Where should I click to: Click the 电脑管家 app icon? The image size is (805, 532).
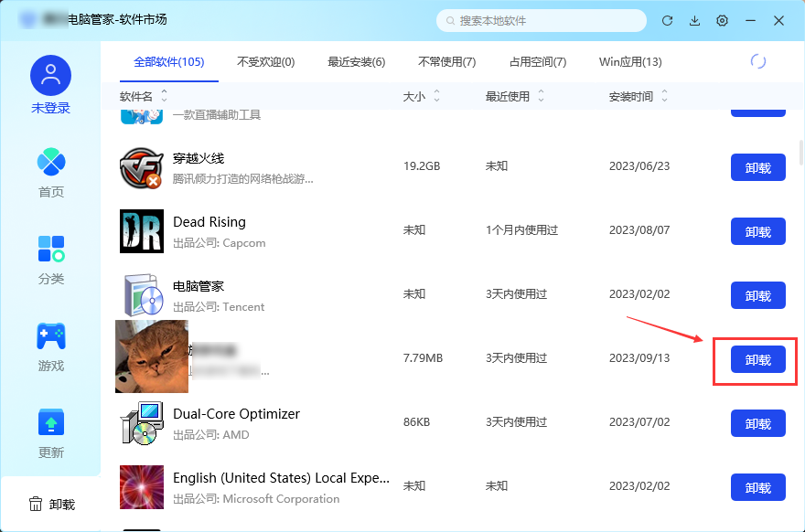pyautogui.click(x=143, y=294)
